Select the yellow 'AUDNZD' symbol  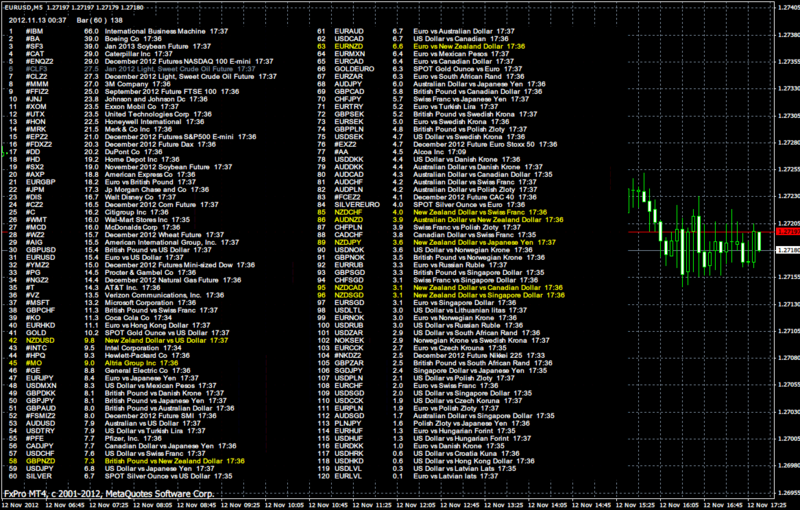pos(348,220)
